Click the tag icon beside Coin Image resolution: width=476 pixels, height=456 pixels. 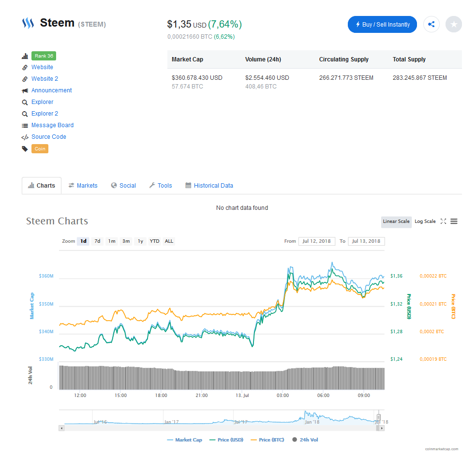click(25, 148)
